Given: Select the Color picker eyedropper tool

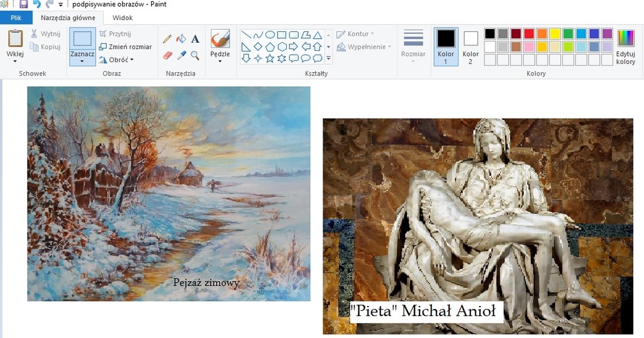Looking at the screenshot, I should [181, 55].
